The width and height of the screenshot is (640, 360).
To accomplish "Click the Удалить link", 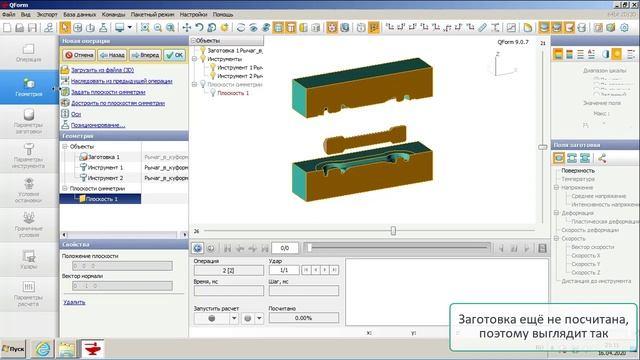I will [x=74, y=302].
